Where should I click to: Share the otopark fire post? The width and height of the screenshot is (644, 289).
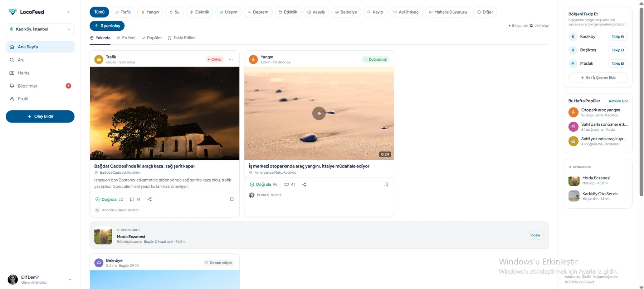[x=304, y=185]
